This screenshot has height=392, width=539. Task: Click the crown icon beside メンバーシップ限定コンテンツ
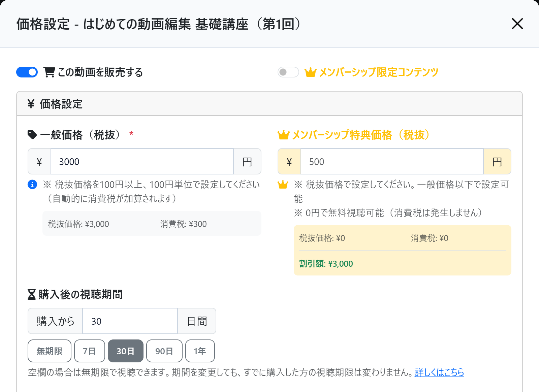pos(310,72)
